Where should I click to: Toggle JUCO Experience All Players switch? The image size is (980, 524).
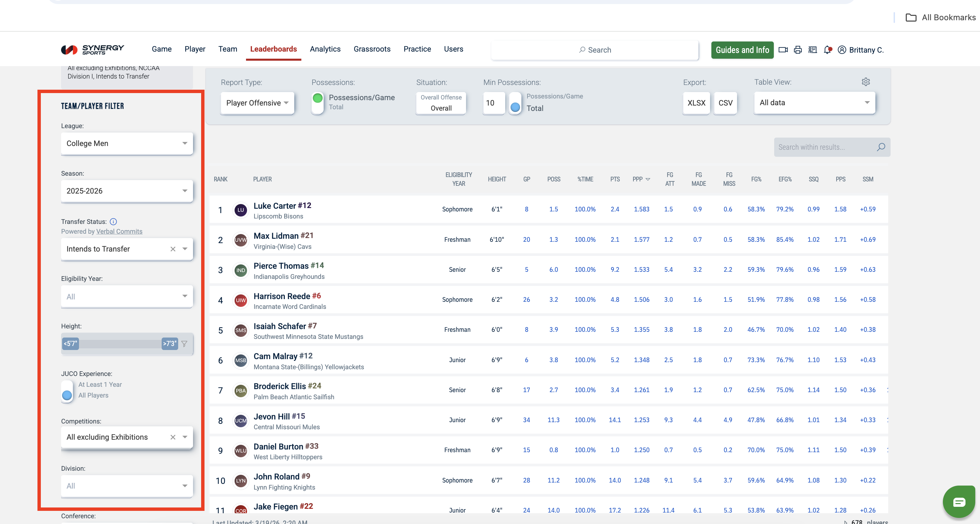[x=67, y=391]
